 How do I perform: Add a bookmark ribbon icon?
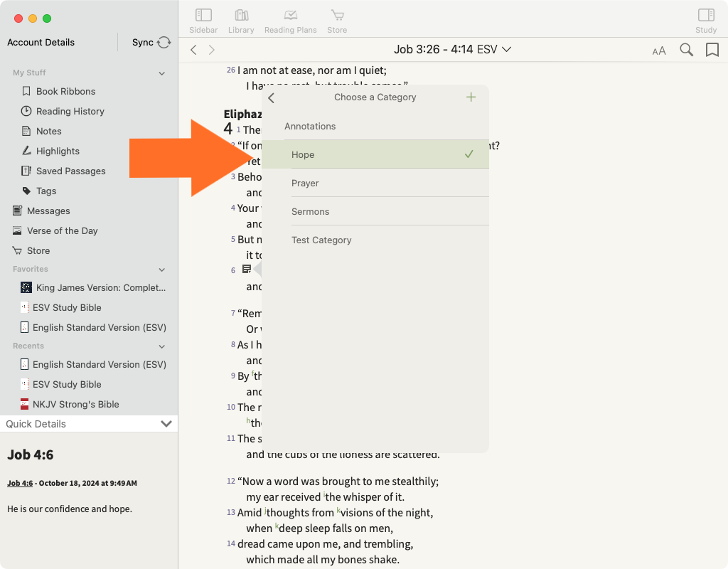[712, 50]
